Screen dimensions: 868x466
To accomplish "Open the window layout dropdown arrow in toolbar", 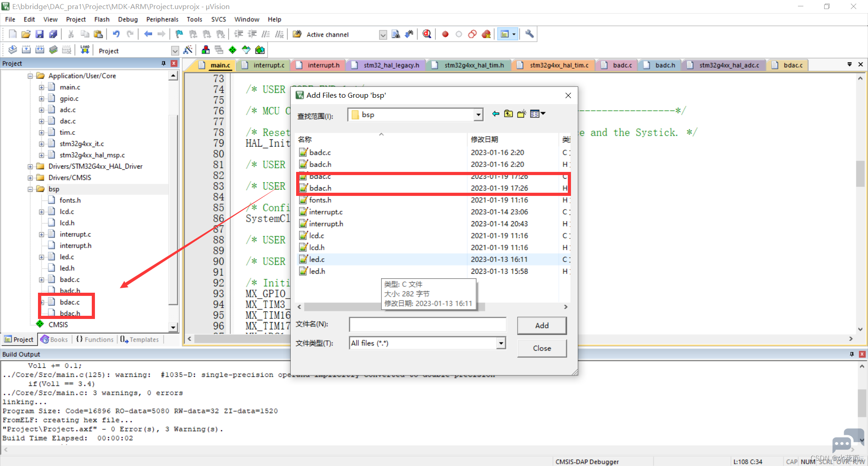I will [x=514, y=34].
